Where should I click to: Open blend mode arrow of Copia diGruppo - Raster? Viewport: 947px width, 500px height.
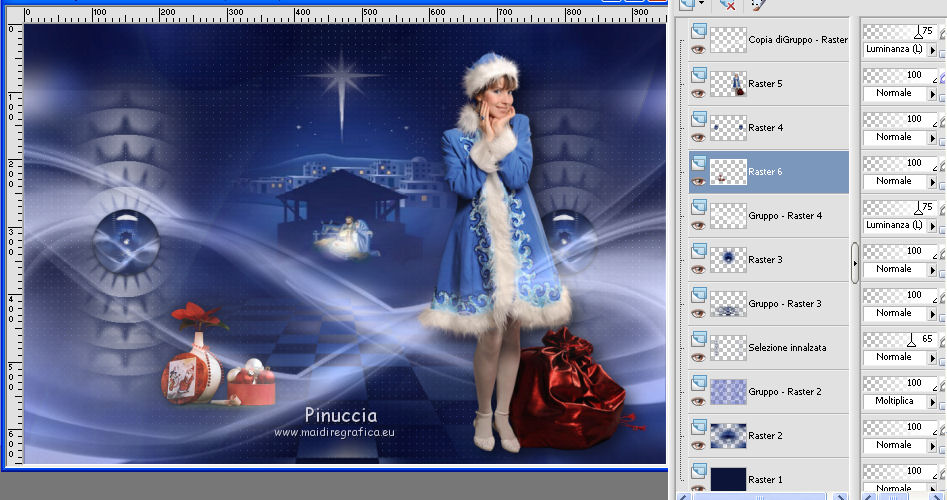tap(932, 50)
